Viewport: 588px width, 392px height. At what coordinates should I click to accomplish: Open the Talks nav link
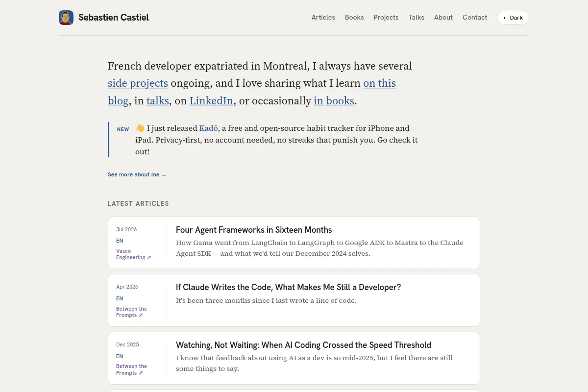(x=416, y=18)
